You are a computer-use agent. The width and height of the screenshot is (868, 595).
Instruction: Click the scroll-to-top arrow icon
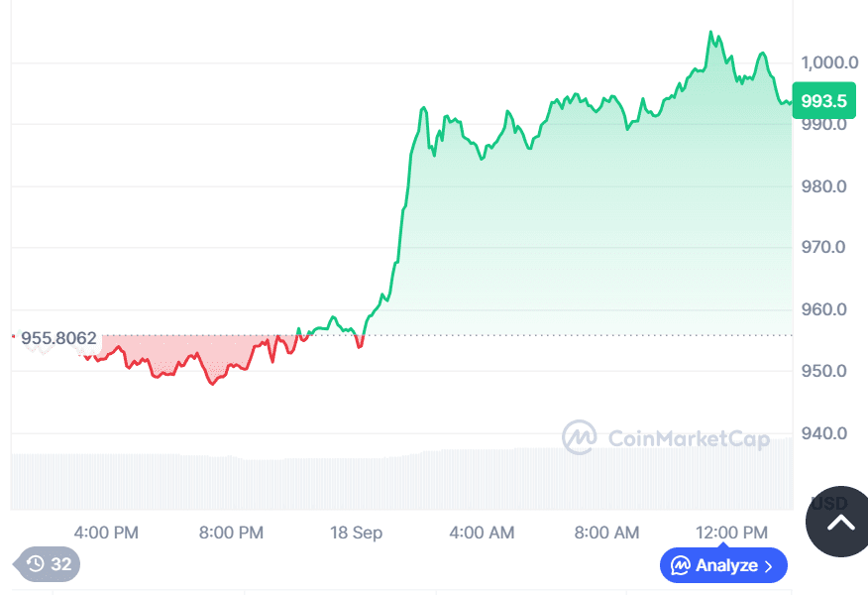pyautogui.click(x=842, y=524)
